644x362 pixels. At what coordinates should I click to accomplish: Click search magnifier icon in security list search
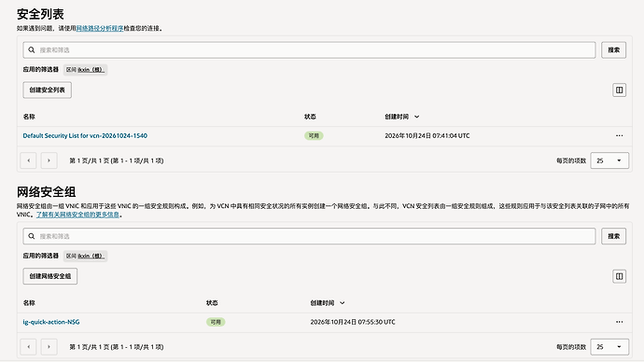32,50
